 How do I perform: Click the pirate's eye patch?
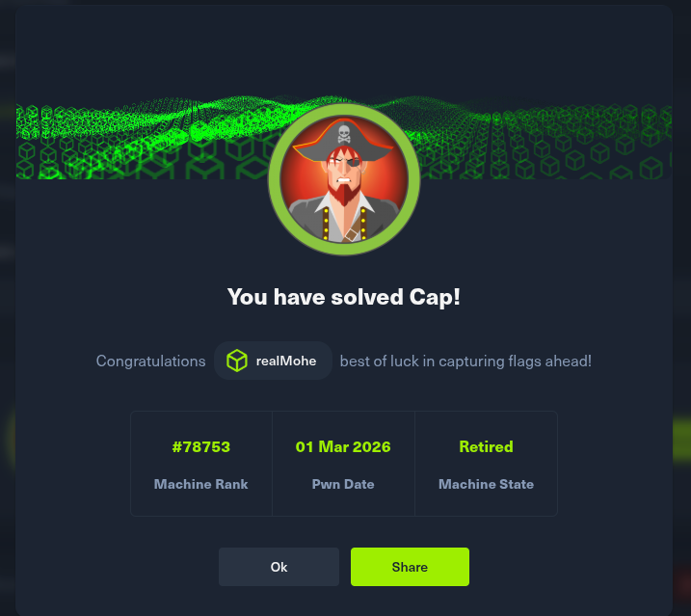pos(352,162)
